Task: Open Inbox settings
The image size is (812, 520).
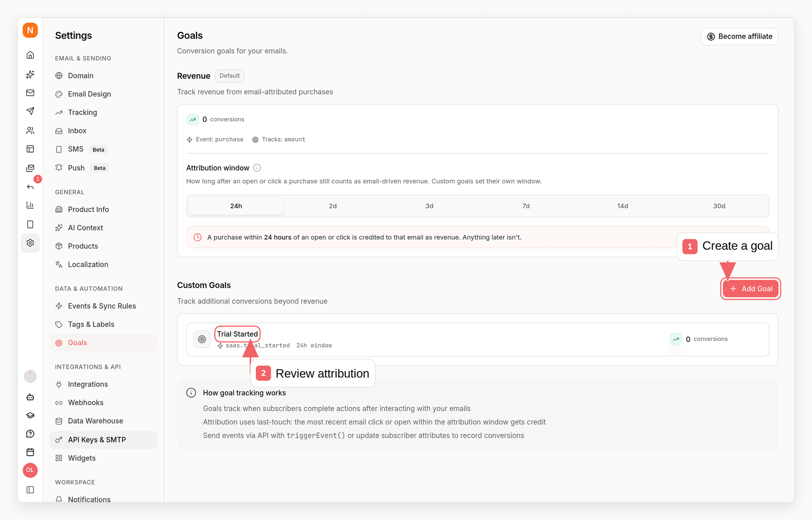Action: (103, 131)
